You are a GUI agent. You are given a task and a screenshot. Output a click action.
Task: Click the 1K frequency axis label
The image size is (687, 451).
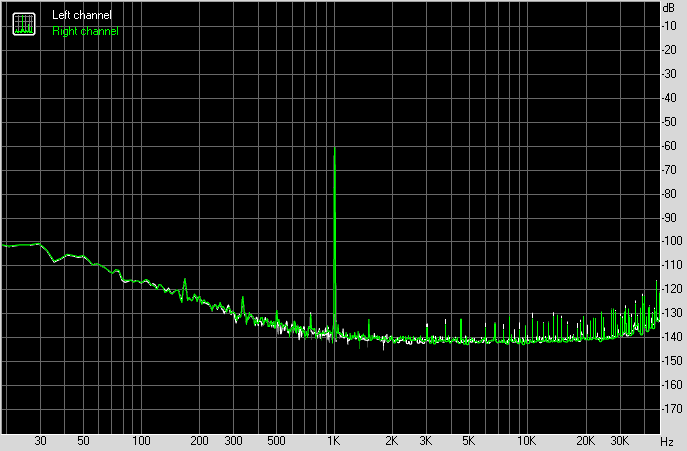334,440
